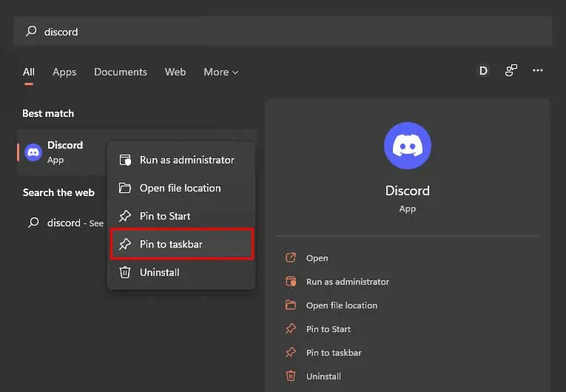This screenshot has width=566, height=392.
Task: Click the orange Open arrow icon
Action: (291, 257)
